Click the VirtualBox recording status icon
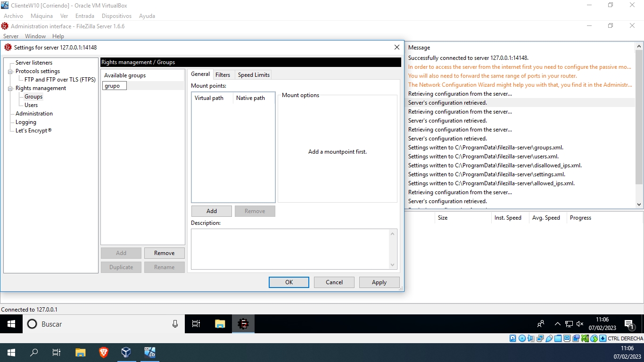Viewport: 644px width, 362px height. point(576,338)
